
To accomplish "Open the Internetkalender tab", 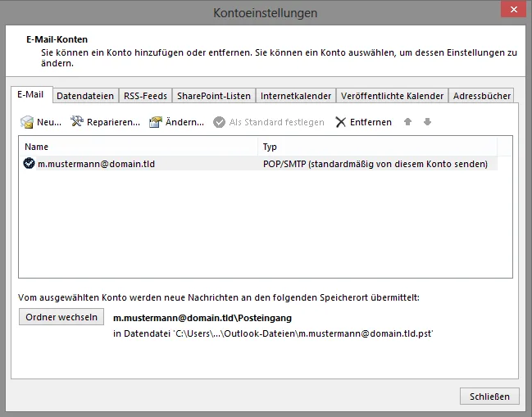I will tap(296, 96).
